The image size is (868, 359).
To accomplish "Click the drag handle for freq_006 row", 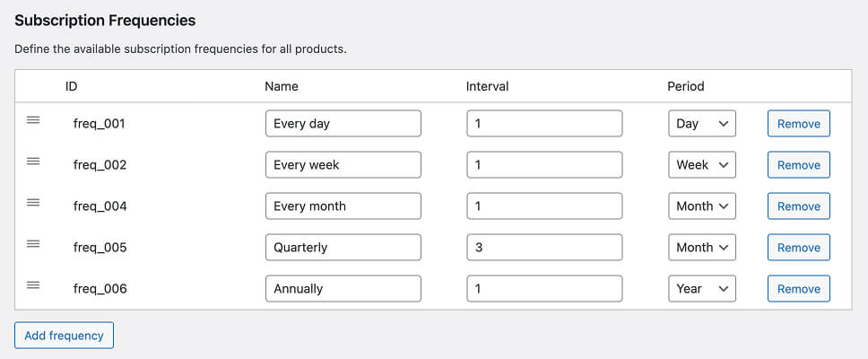I will click(x=33, y=285).
